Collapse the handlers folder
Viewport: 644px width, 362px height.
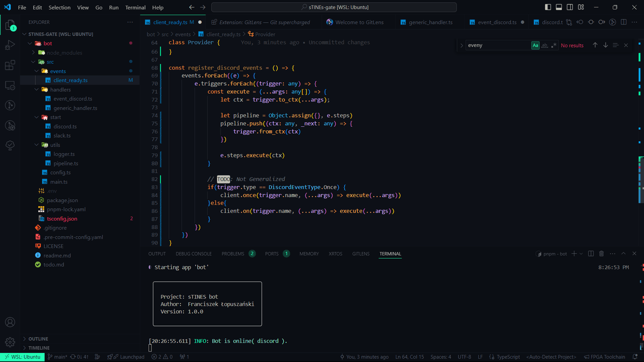click(60, 89)
